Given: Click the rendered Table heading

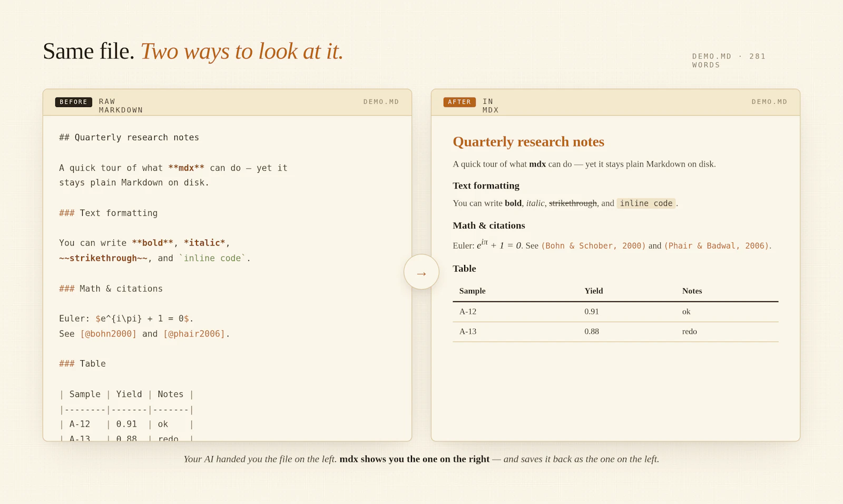Looking at the screenshot, I should pos(464,269).
